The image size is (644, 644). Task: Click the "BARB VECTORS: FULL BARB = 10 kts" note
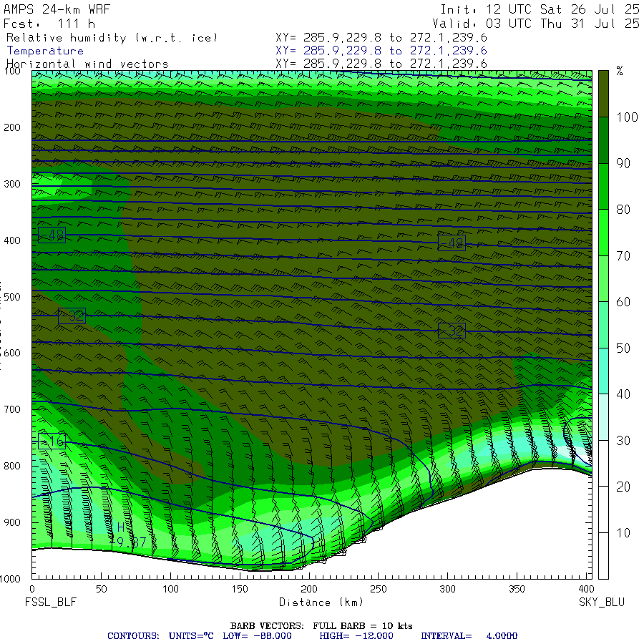point(321,626)
